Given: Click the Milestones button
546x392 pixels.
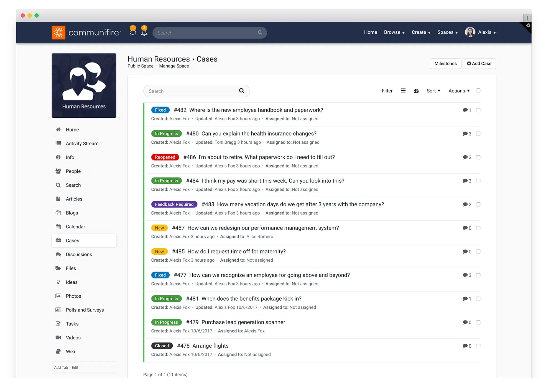Looking at the screenshot, I should [x=445, y=63].
